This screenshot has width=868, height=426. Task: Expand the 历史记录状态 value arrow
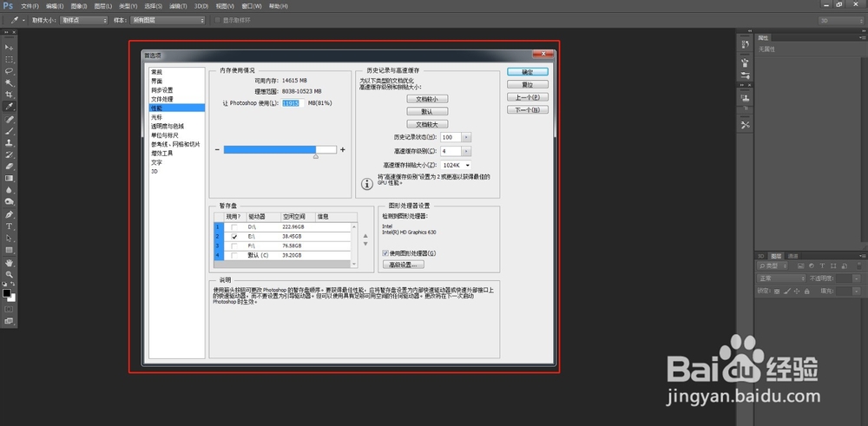coord(467,137)
